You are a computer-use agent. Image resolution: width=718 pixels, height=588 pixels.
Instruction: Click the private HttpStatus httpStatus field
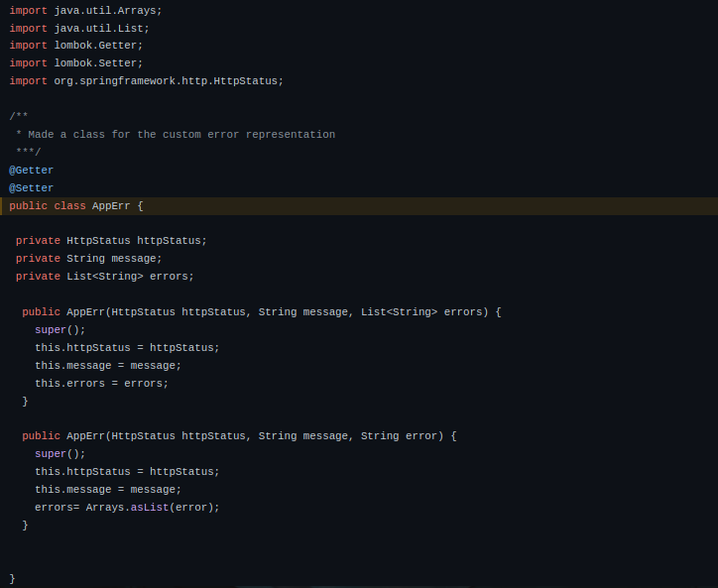pyautogui.click(x=111, y=241)
